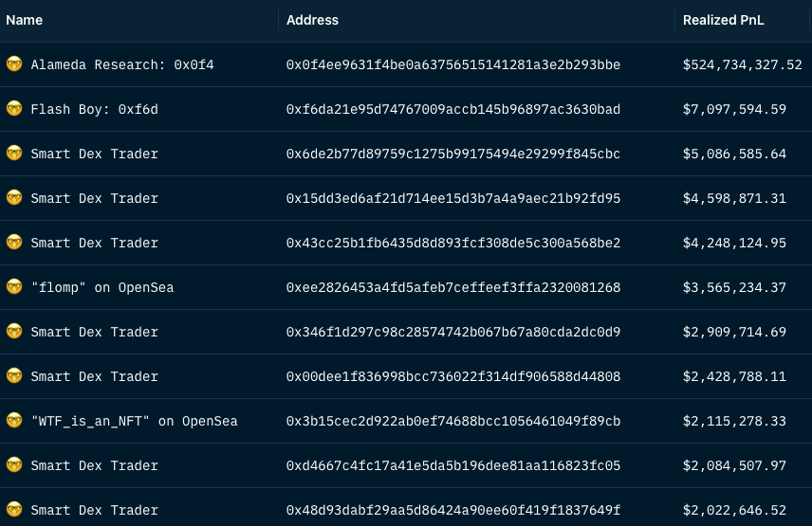Click the emoji icon beside "flomp" on OpenSea
The height and width of the screenshot is (526, 812).
point(13,287)
